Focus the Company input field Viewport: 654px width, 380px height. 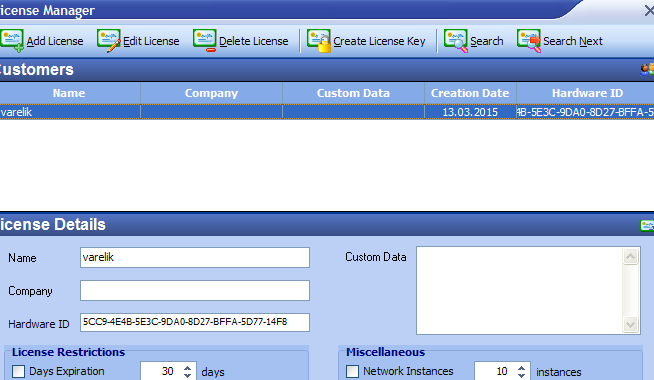[x=195, y=290]
